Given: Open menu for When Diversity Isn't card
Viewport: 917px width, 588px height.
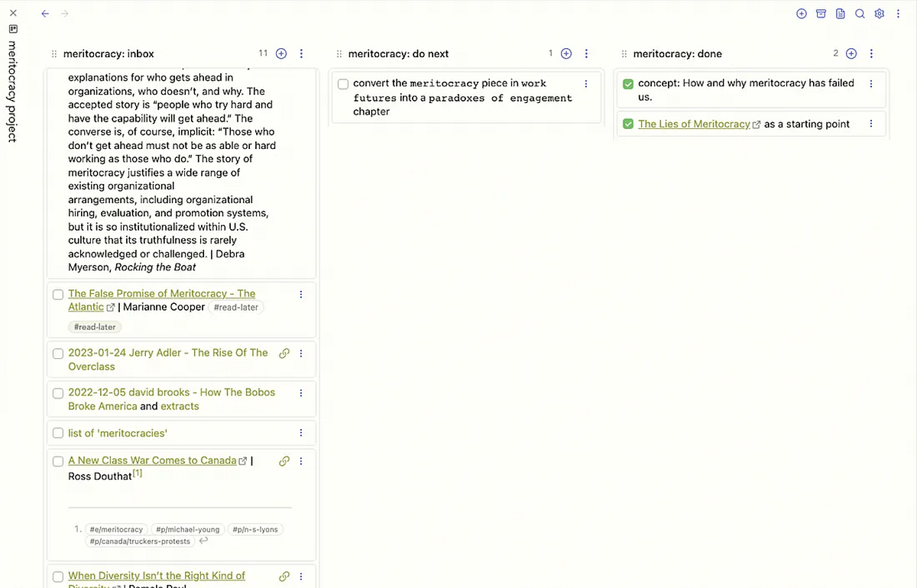Looking at the screenshot, I should pyautogui.click(x=301, y=577).
